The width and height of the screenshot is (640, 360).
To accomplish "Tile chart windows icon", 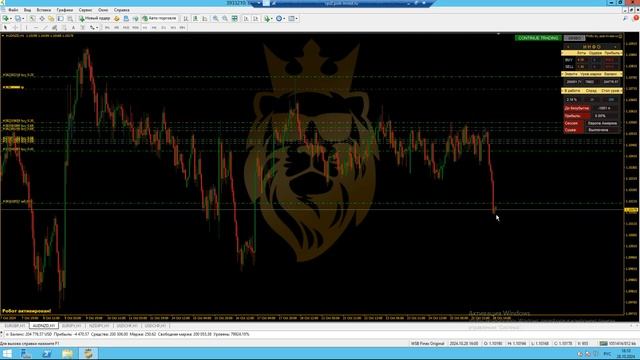I will (235, 18).
